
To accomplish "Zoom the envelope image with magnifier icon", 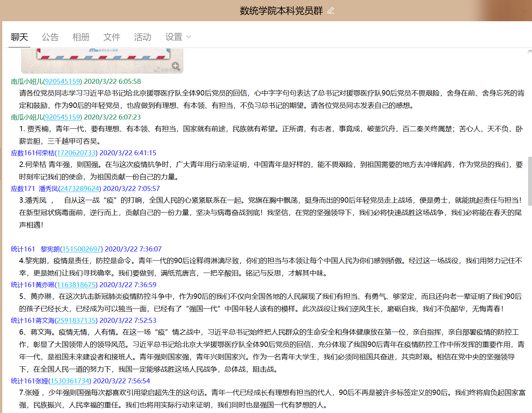I will point(176,66).
